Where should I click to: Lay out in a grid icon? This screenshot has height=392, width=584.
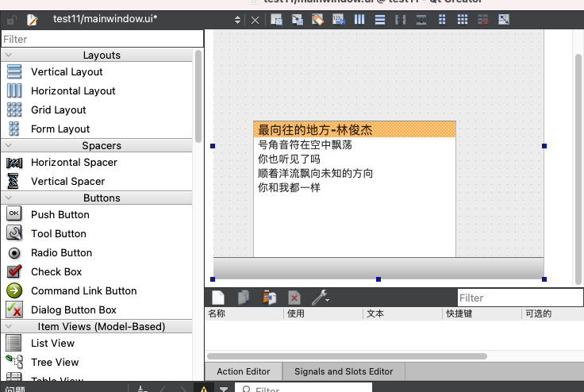coord(463,19)
